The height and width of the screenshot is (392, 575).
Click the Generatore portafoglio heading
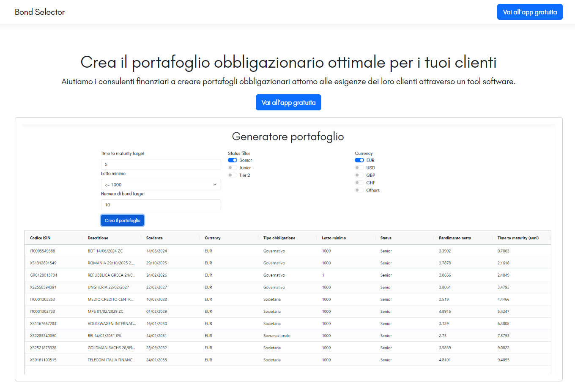click(x=288, y=137)
